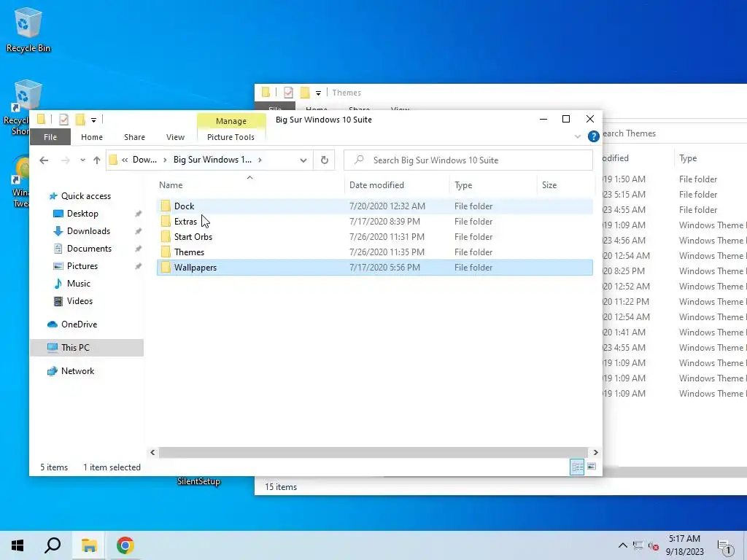Screen dimensions: 747x560
Task: Open the notification center icon
Action: [726, 546]
